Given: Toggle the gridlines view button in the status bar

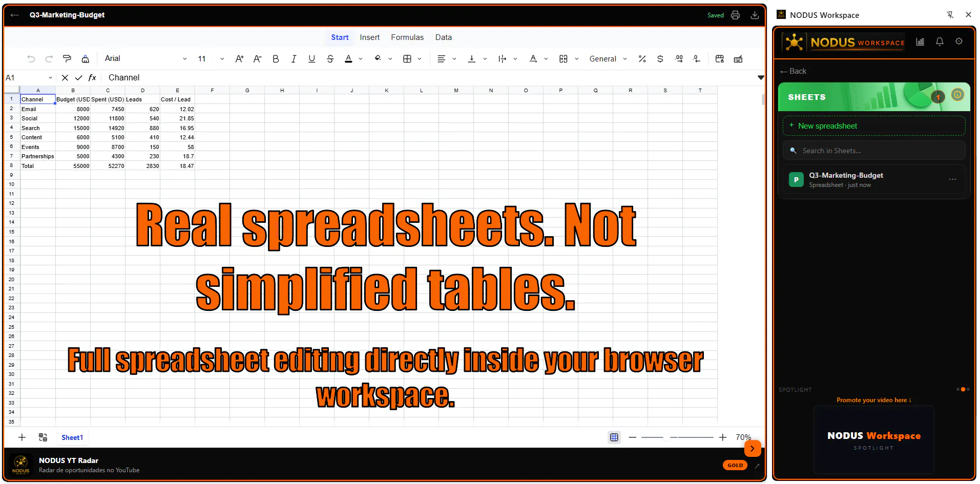Looking at the screenshot, I should tap(614, 437).
